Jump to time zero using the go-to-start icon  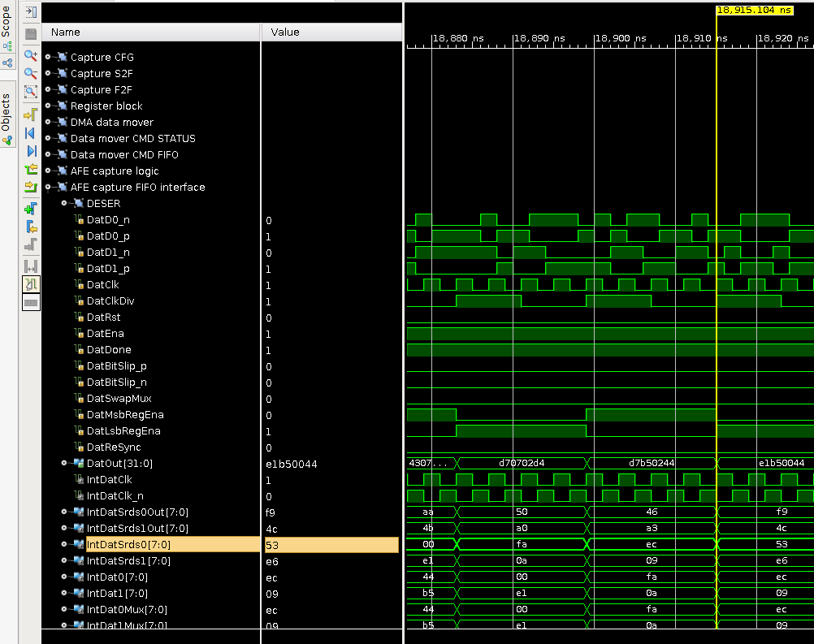pyautogui.click(x=31, y=132)
